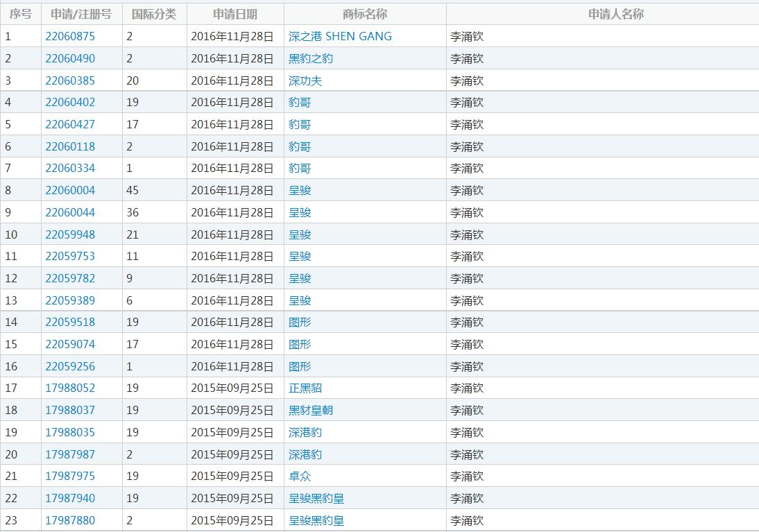Open application number 17987880 link
Screen dimensions: 759x532
coord(70,520)
